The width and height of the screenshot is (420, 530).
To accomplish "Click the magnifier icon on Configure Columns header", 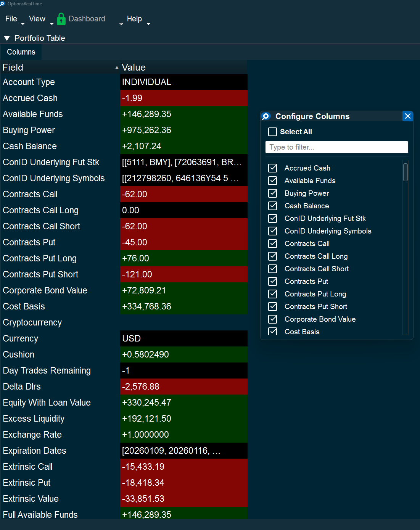I will [266, 116].
